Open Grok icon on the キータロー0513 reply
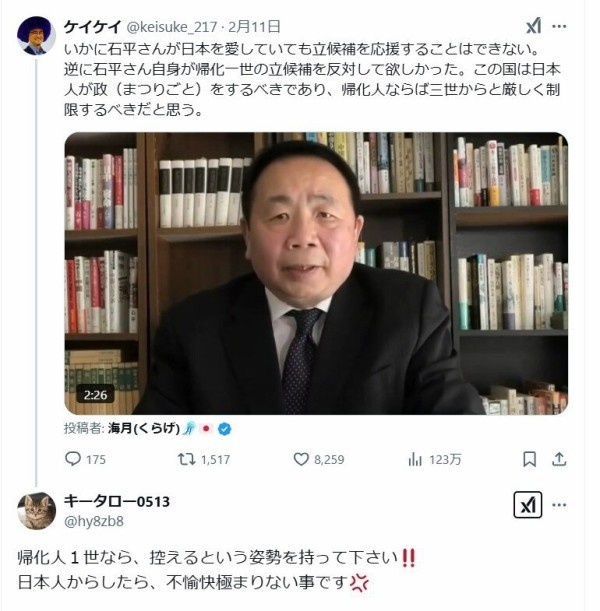 click(x=528, y=505)
